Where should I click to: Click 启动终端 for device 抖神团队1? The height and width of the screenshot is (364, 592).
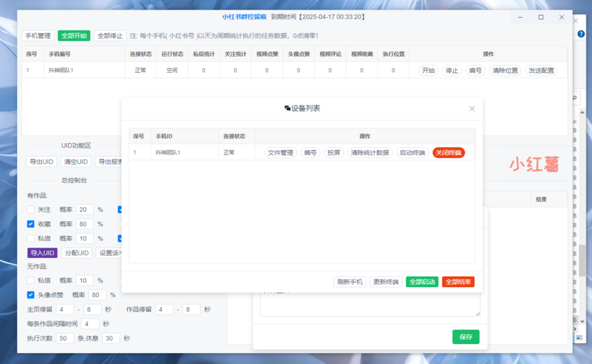point(412,153)
